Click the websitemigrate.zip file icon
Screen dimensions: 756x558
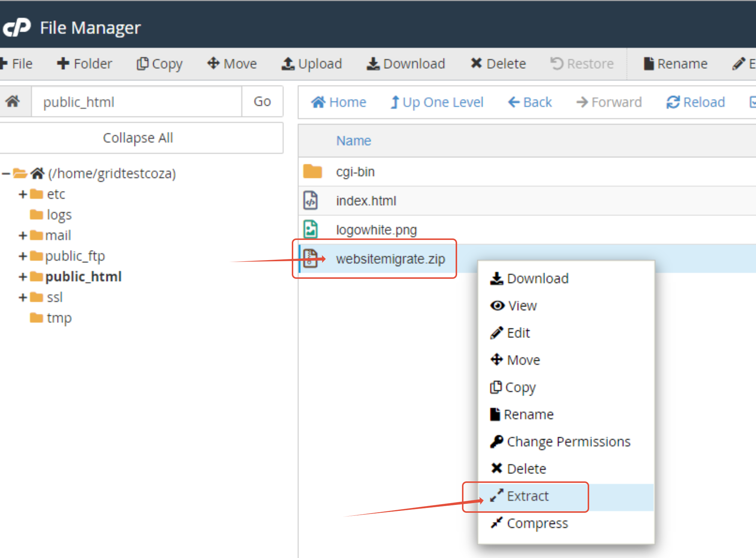point(310,258)
